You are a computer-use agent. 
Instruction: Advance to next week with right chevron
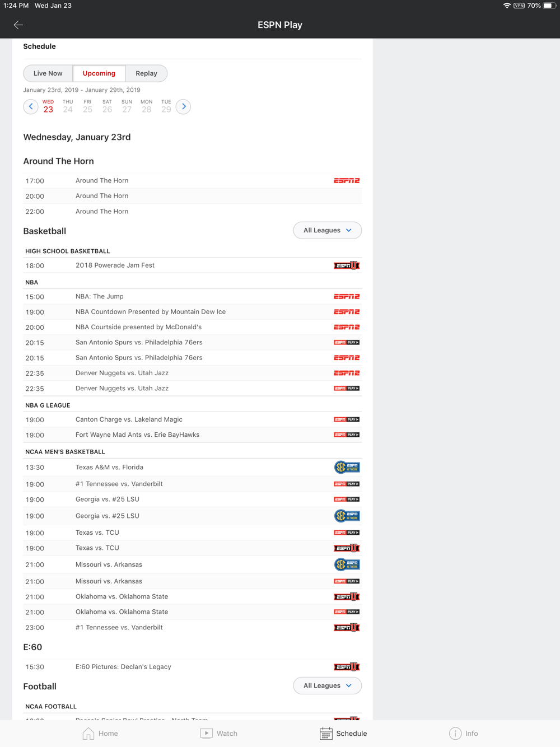tap(183, 106)
